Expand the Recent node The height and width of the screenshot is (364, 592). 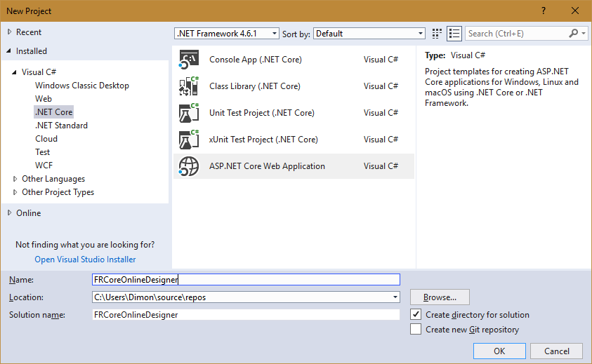[9, 32]
